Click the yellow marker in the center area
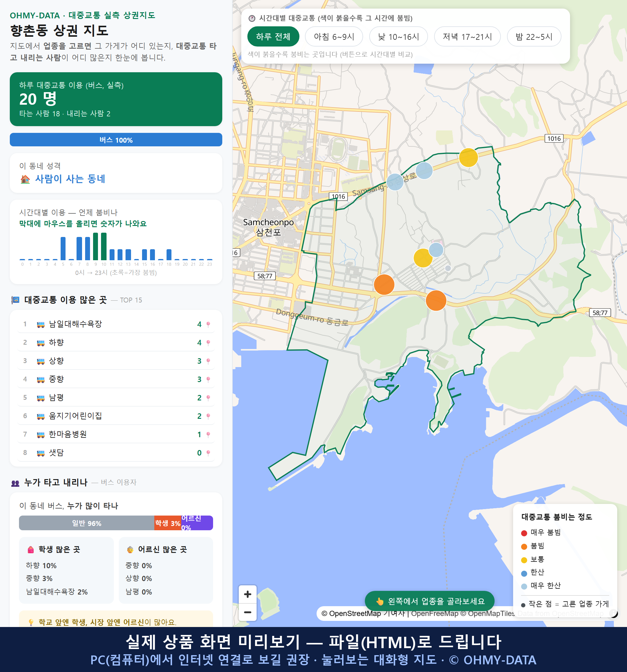627x672 pixels. pos(423,258)
